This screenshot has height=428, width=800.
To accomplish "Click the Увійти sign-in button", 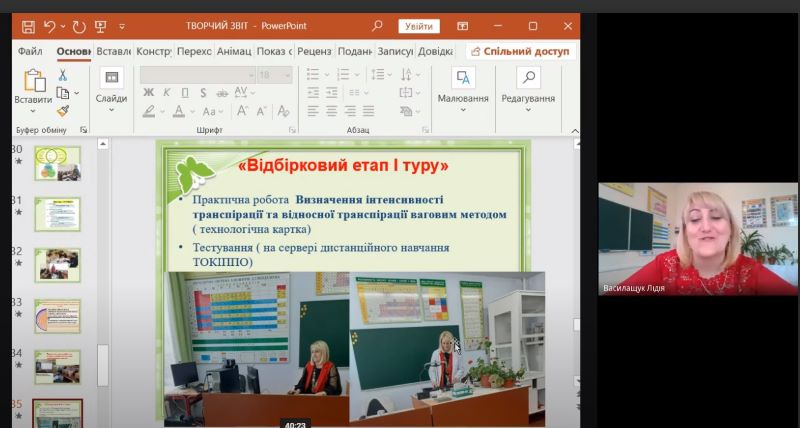I will [x=419, y=26].
